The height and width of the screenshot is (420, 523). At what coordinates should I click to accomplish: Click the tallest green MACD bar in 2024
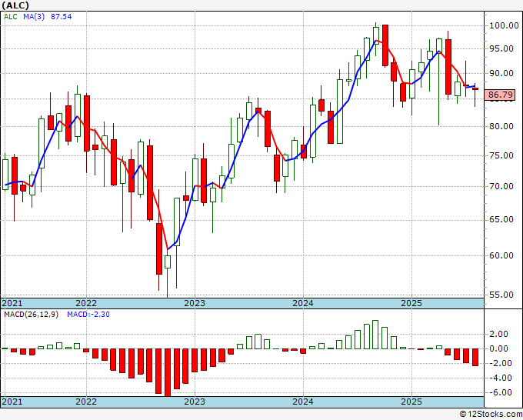[x=375, y=335]
